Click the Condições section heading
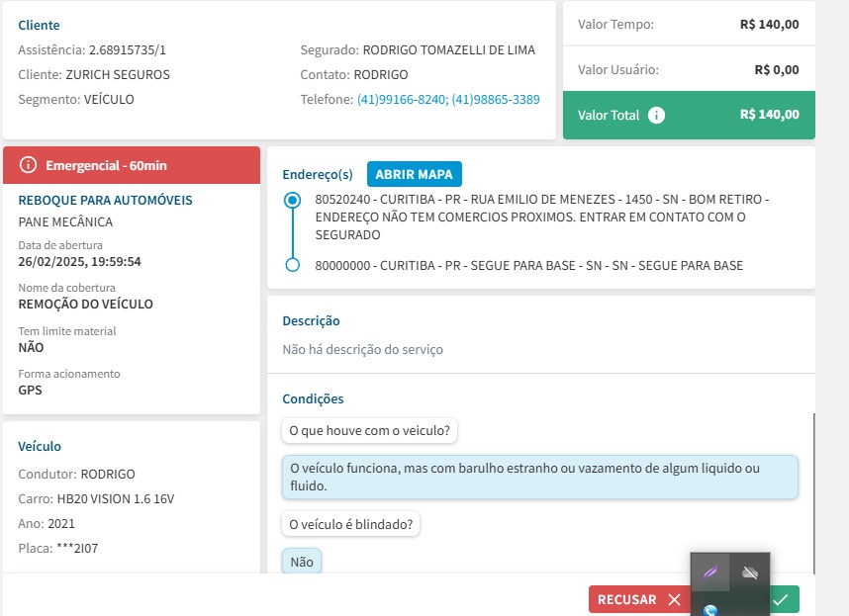The image size is (849, 616). click(313, 399)
